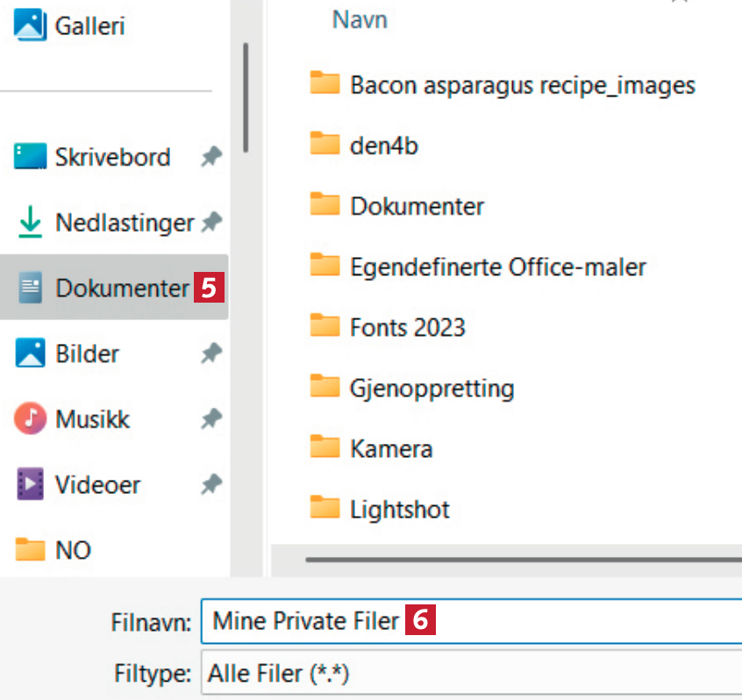This screenshot has height=700, width=742.
Task: Select the Gjenoppretting folder
Action: [x=432, y=387]
